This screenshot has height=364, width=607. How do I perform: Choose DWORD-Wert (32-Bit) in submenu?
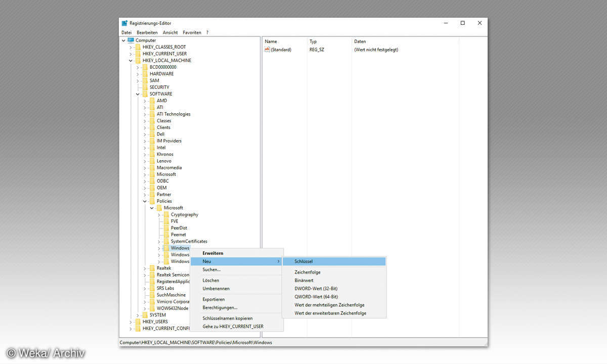(x=334, y=289)
